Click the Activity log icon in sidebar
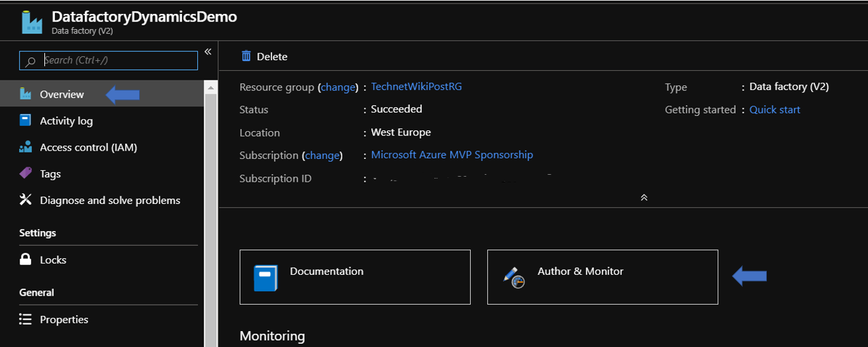 25,120
